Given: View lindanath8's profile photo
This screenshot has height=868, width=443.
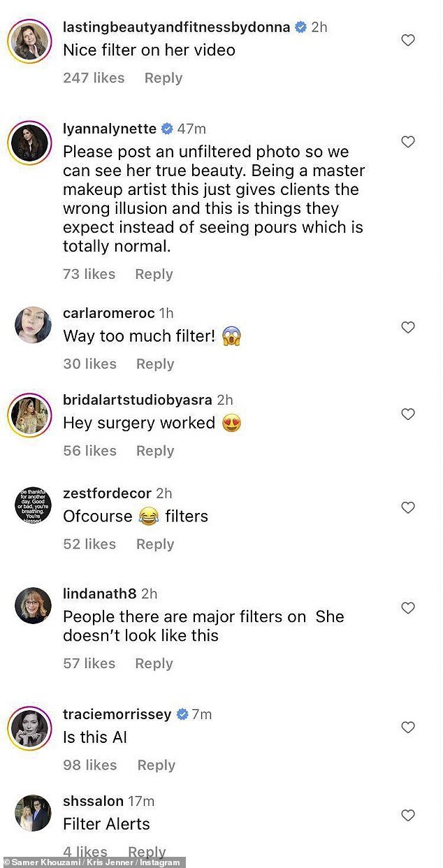Looking at the screenshot, I should [33, 605].
